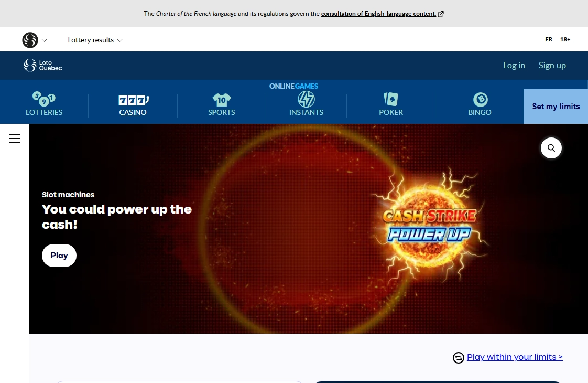
Task: Select the Sports jersey icon
Action: click(222, 100)
